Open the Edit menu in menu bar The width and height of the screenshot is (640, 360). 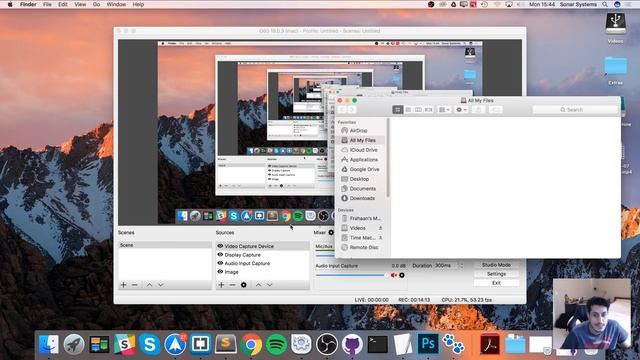click(x=62, y=4)
